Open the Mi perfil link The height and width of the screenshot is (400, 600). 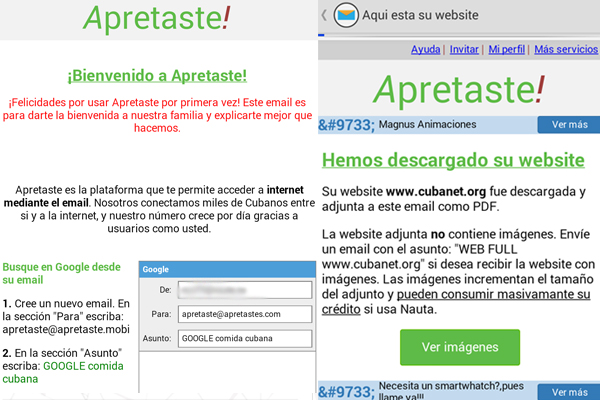point(507,49)
